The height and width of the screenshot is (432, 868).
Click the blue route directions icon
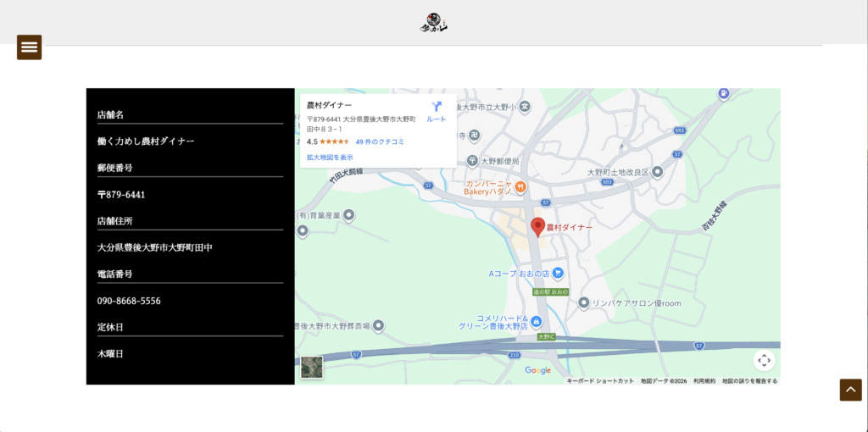[437, 107]
